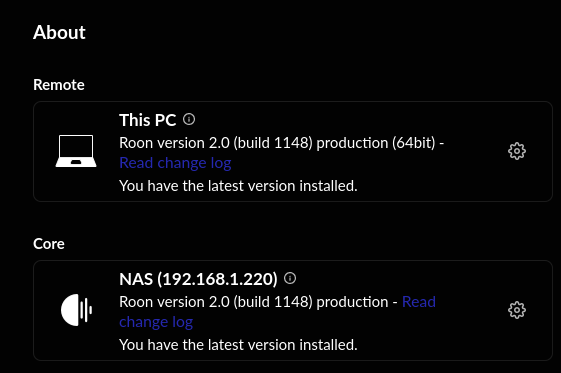Click the info icon beside NAS (192.168.1.220)

pos(290,278)
